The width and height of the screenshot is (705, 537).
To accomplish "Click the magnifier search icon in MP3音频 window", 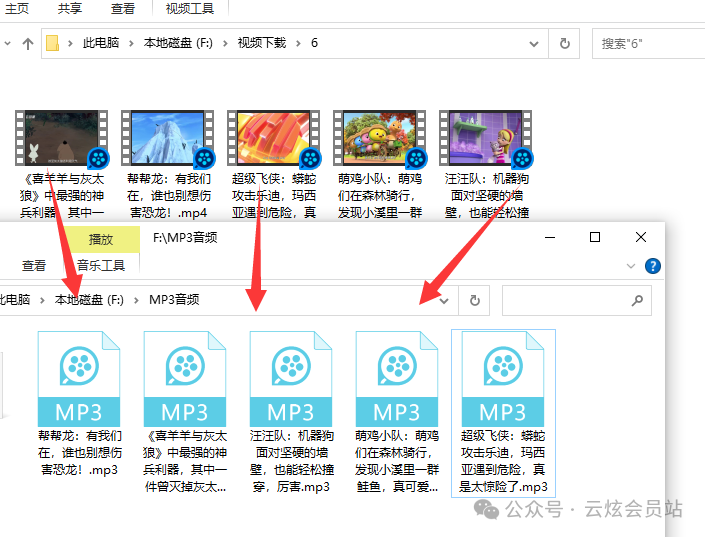I will pyautogui.click(x=637, y=300).
